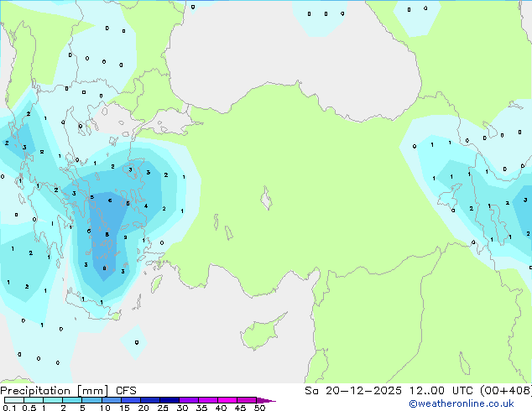Pick the legend swatch between 1 and 2
This screenshot has height=411, width=532.
click(x=53, y=400)
